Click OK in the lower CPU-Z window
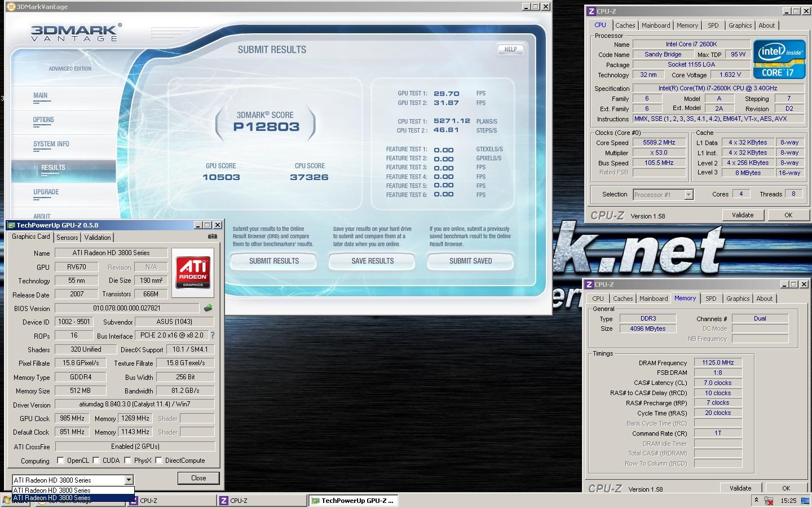Screen dimensions: 812x508 point(786,488)
